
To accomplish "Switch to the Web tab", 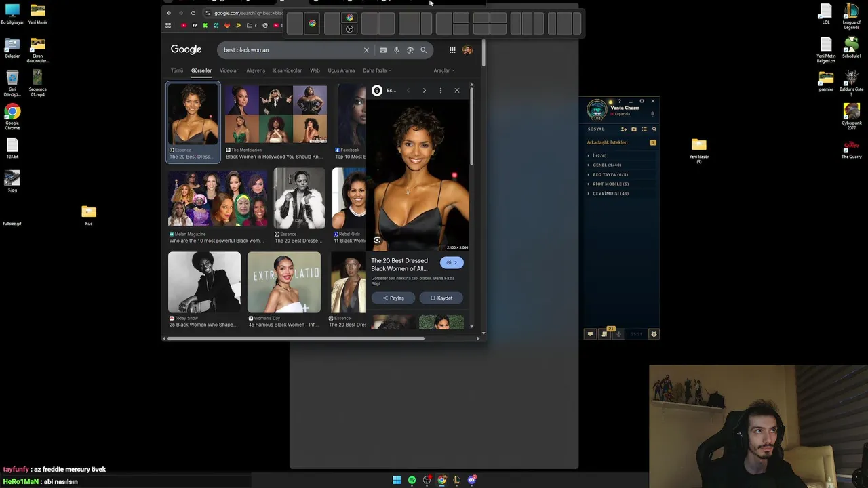I will pyautogui.click(x=315, y=70).
